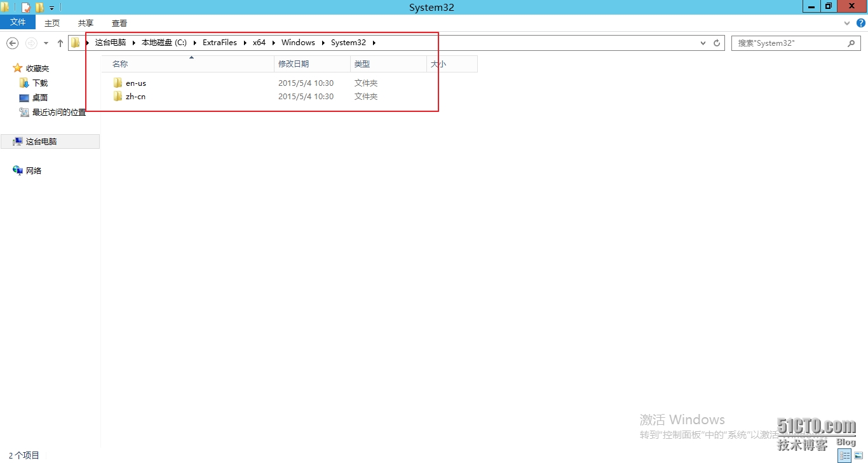Switch to the 主页 ribbon tab
Image resolution: width=868 pixels, height=463 pixels.
pos(52,23)
